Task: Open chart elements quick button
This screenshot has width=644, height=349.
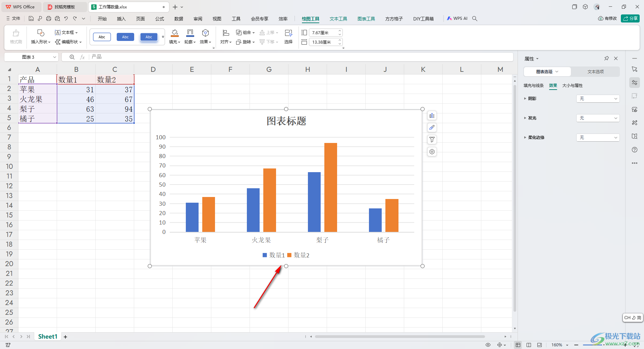Action: coord(432,116)
